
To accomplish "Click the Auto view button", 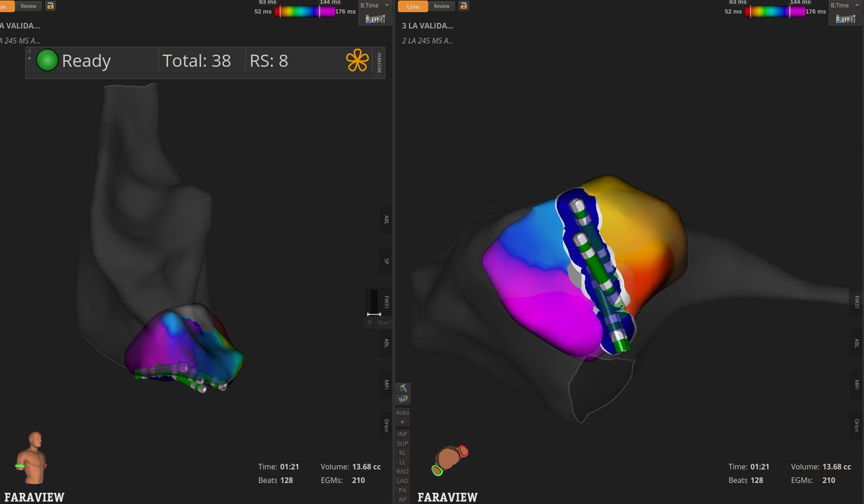I will point(402,413).
